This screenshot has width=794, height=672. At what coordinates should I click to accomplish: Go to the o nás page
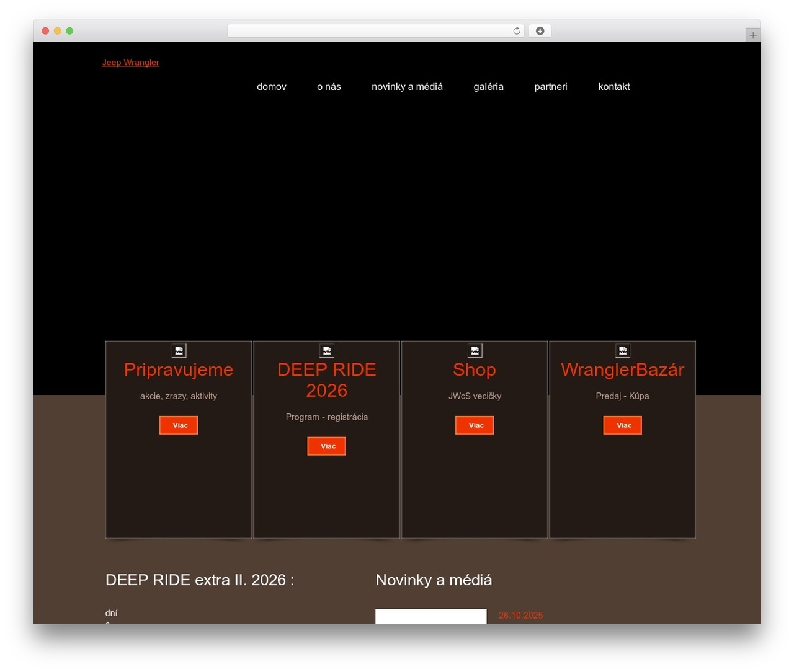click(x=329, y=87)
